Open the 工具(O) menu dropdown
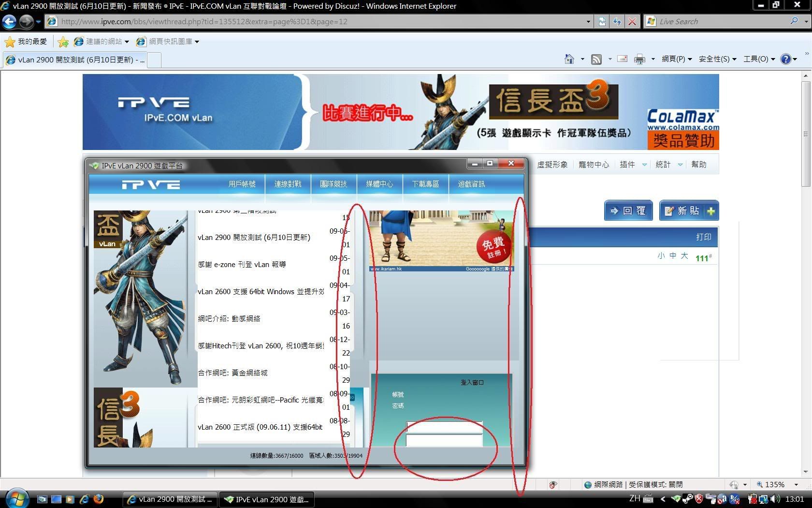 759,59
